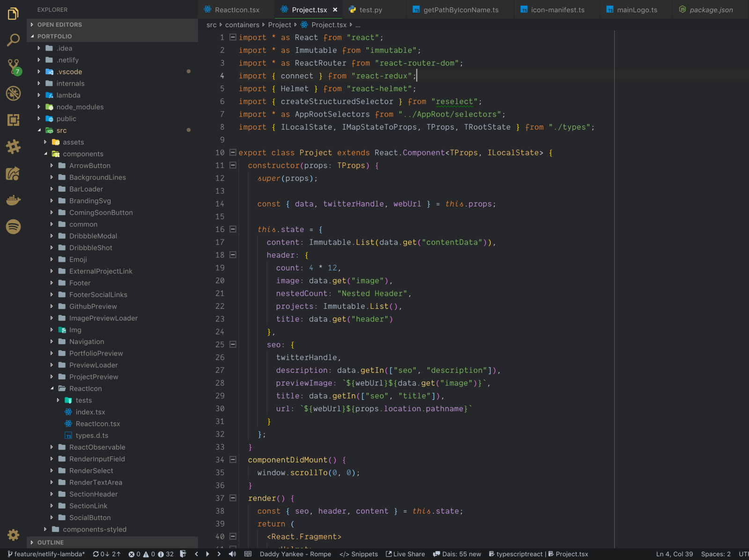Expand the OUTLINE section
The image size is (749, 560).
tap(112, 542)
